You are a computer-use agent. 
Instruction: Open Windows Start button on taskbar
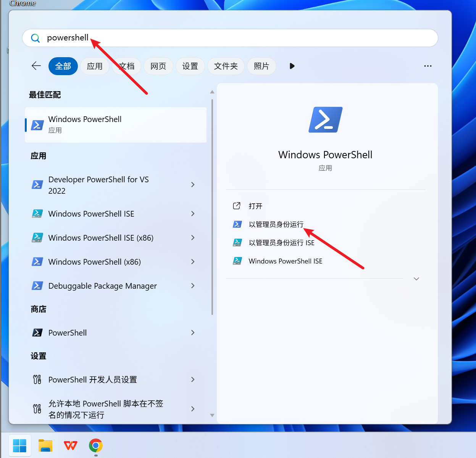(19, 445)
